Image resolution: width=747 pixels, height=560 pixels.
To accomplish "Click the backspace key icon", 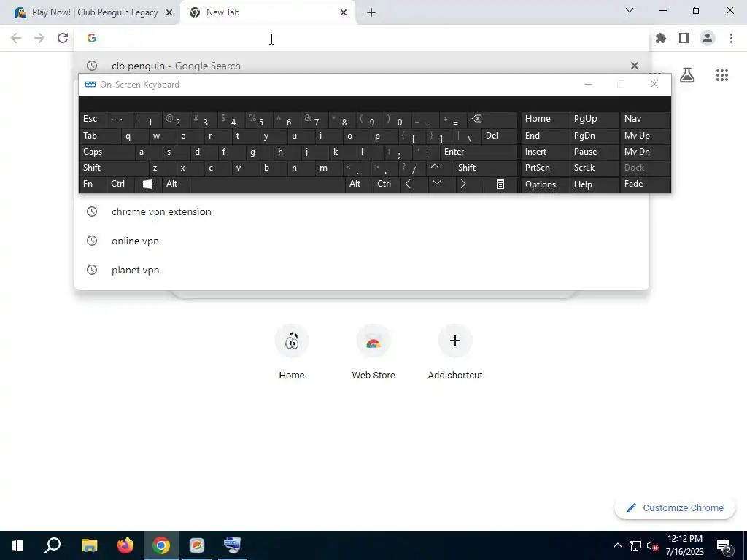I will (x=492, y=119).
